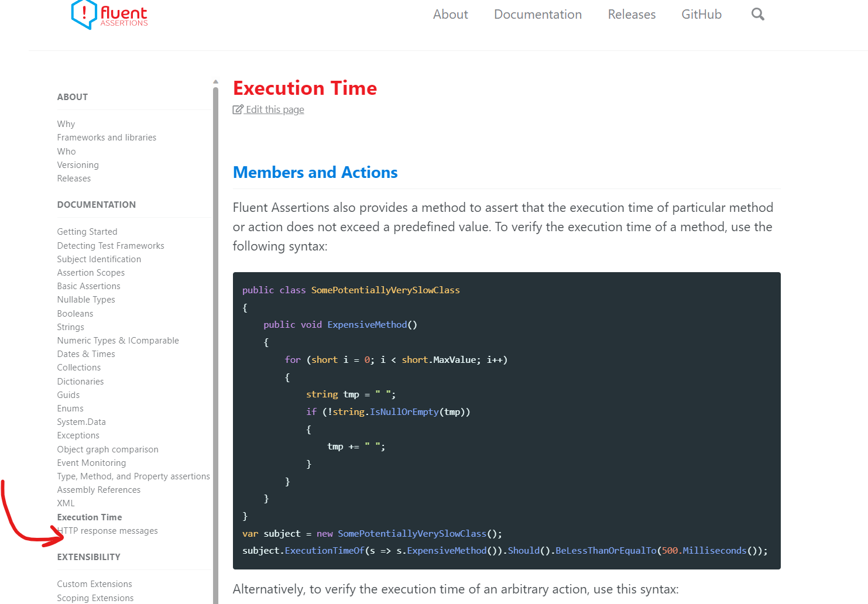Select the Releases navigation item
This screenshot has height=604, width=868.
tap(632, 14)
